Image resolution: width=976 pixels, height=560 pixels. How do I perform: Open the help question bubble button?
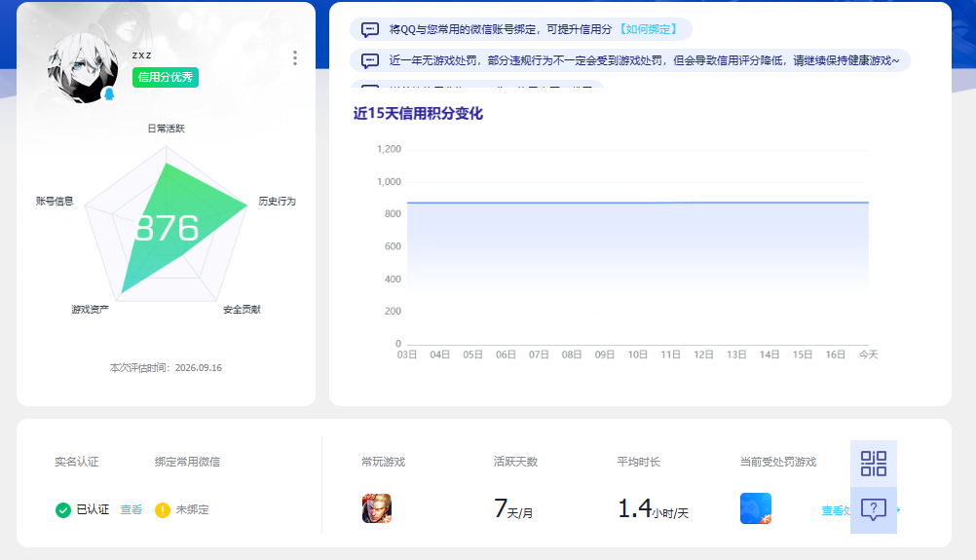pos(874,510)
